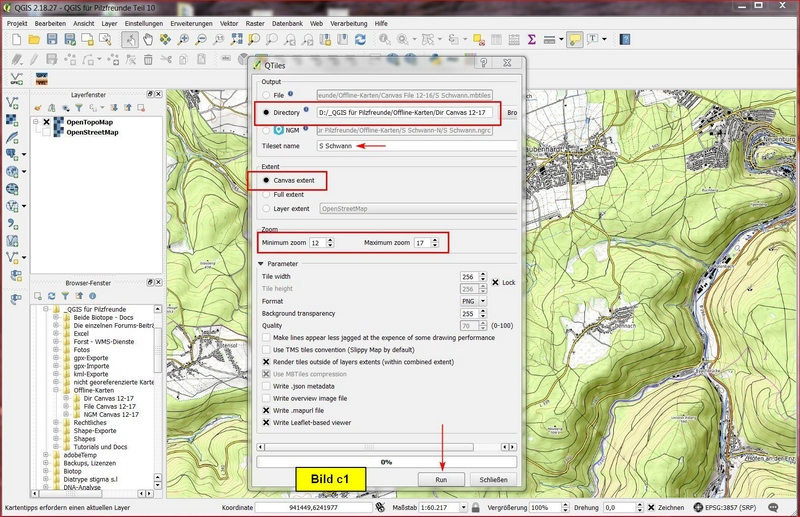Click the Add Delimited Text comma layer icon
Screen dimensions: 800x517
tap(12, 224)
